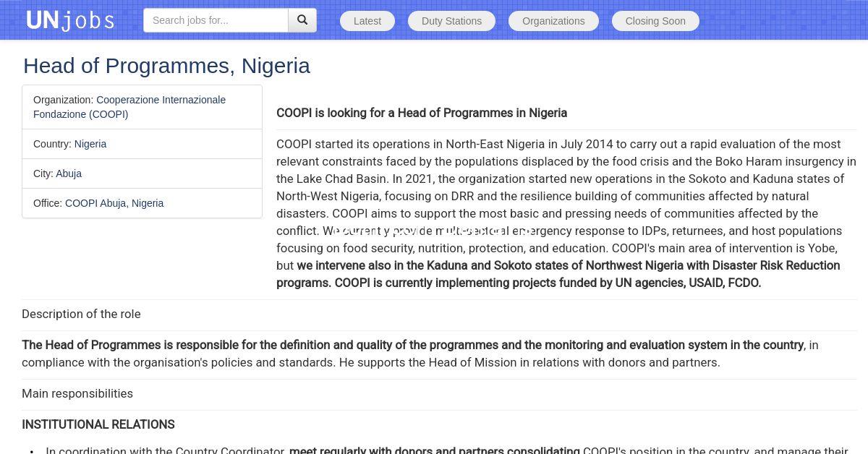This screenshot has width=868, height=454.
Task: Visit the COOPI Abuja, Nigeria office link
Action: [x=114, y=203]
